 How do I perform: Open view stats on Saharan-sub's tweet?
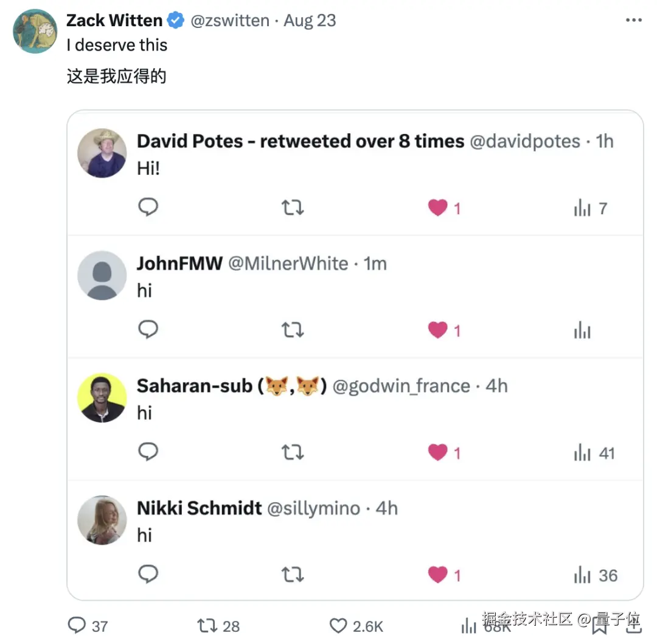pos(582,453)
